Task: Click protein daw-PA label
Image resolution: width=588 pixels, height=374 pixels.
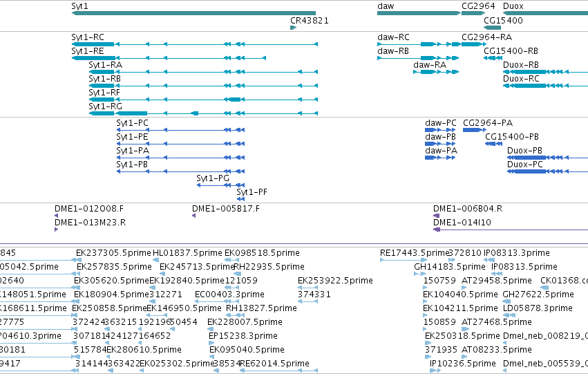Action: 441,151
